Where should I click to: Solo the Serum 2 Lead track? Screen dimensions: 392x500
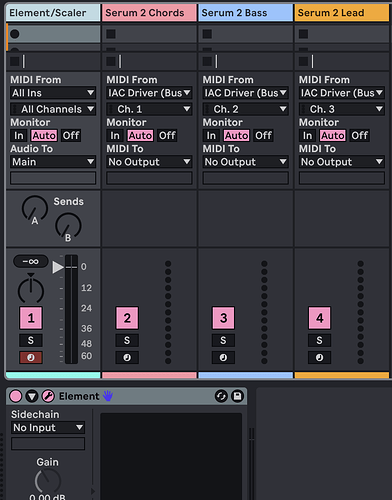tap(319, 340)
